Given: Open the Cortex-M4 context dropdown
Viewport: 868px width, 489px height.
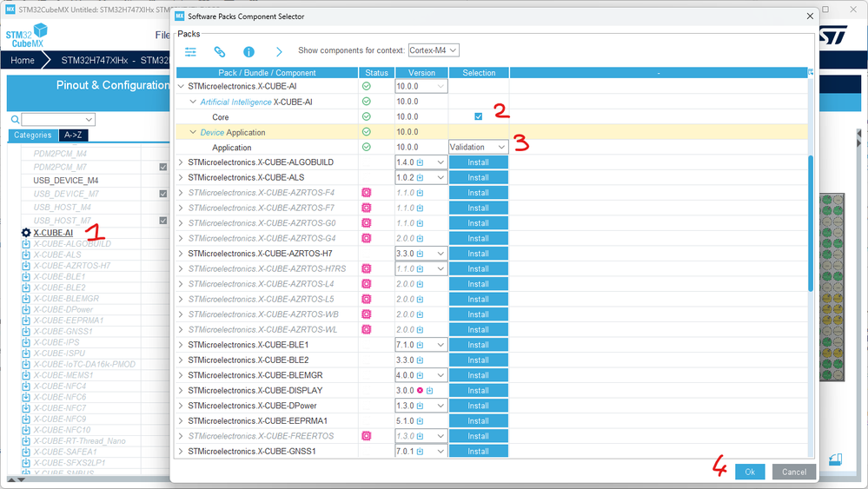Looking at the screenshot, I should 434,50.
